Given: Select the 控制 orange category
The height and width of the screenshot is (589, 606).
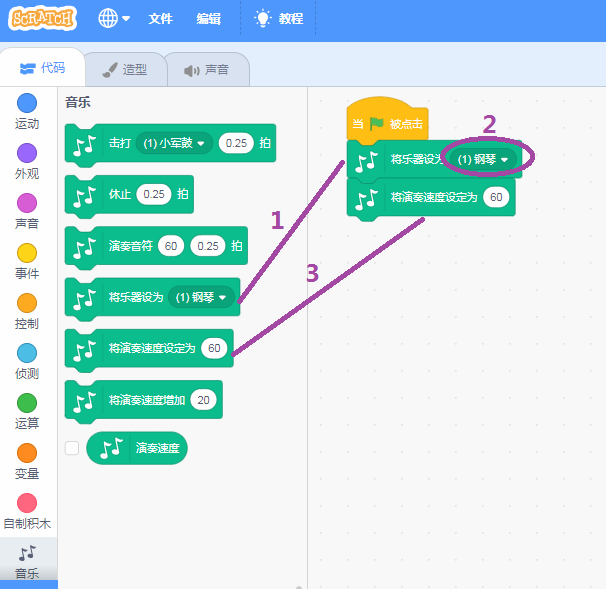Looking at the screenshot, I should (27, 303).
